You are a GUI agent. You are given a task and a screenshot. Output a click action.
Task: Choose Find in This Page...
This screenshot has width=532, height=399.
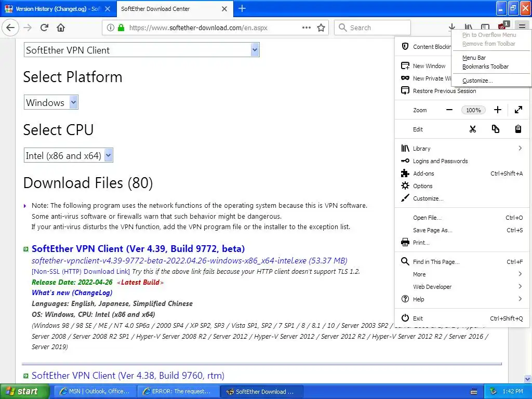tap(462, 262)
